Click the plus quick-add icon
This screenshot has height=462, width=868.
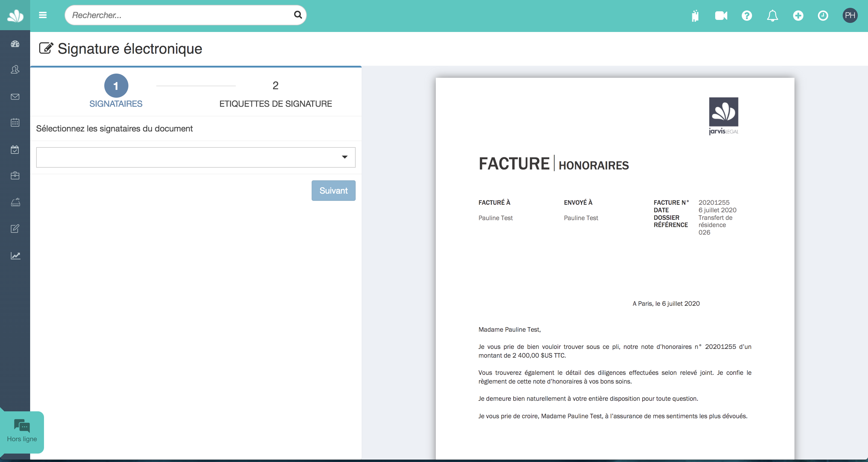(x=798, y=15)
